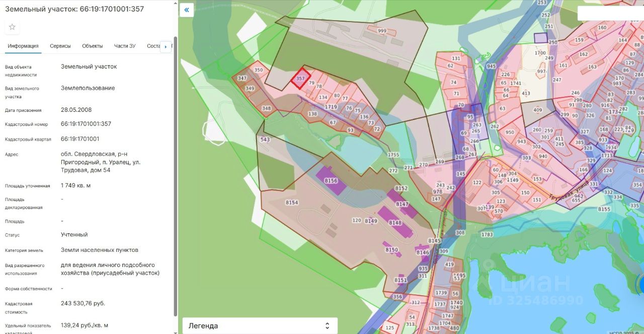Select parcel 8154 on the map
The height and width of the screenshot is (334, 644).
[x=292, y=203]
